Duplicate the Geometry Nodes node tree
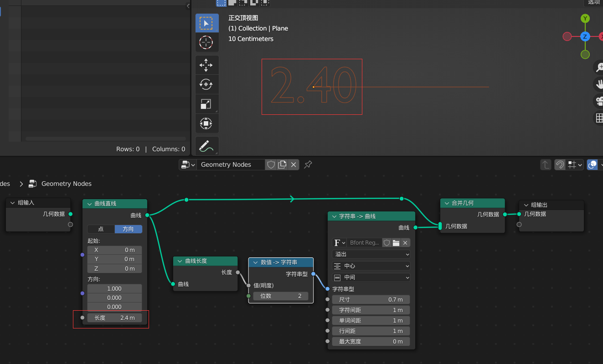This screenshot has height=364, width=603. (x=282, y=164)
